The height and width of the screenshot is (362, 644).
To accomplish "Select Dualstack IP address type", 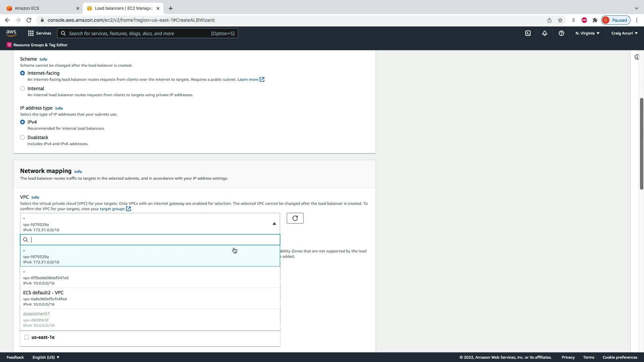I will pos(22,137).
